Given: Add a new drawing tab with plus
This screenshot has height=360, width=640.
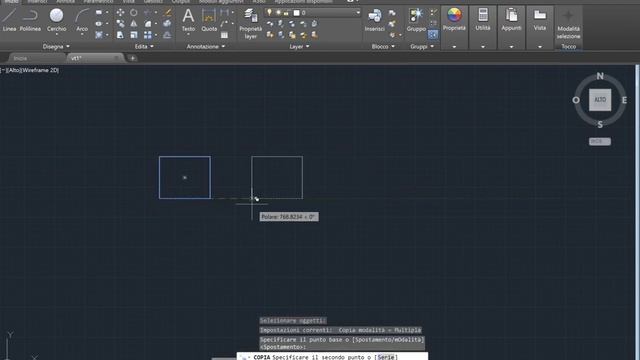Looking at the screenshot, I should coord(132,58).
